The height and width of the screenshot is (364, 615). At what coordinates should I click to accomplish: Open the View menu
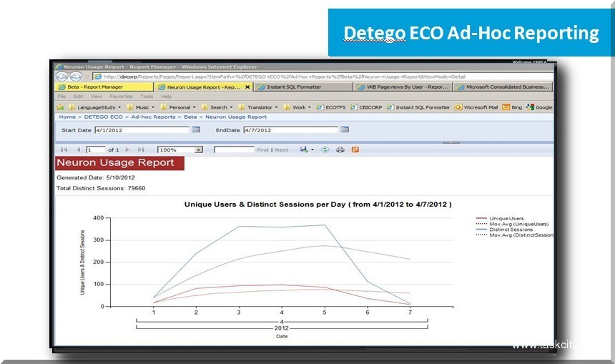(96, 97)
